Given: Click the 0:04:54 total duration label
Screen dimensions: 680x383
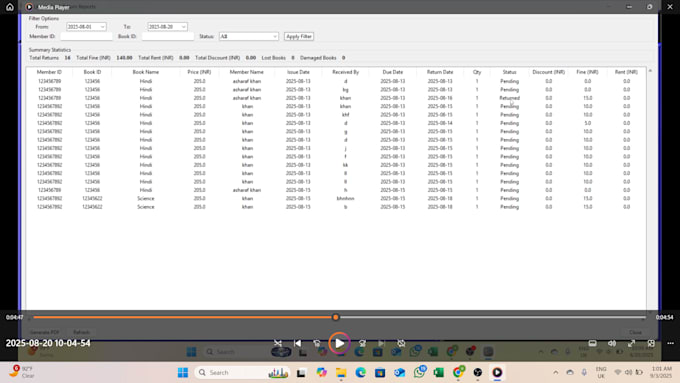Looking at the screenshot, I should (664, 318).
